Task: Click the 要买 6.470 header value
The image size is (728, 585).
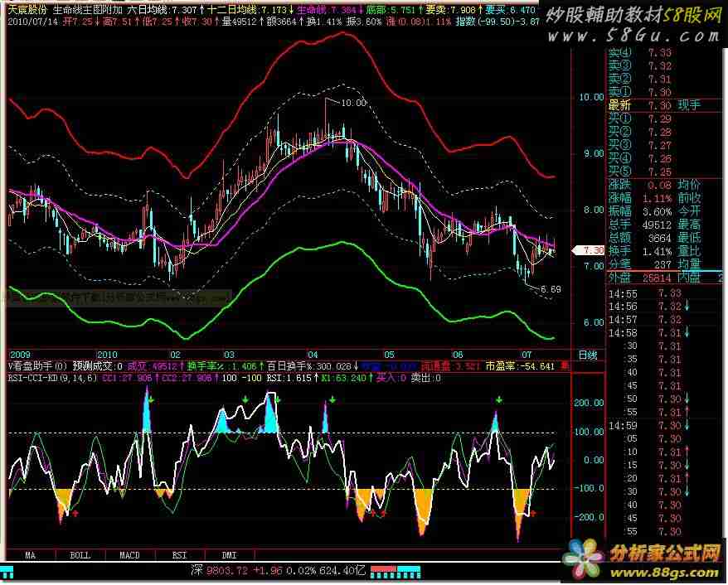Action: (x=510, y=10)
